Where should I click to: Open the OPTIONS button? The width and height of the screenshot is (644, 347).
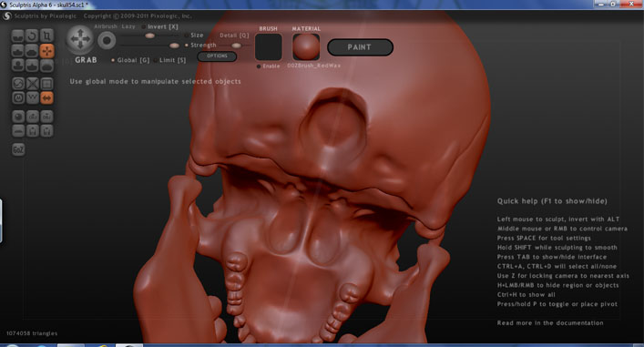coord(217,56)
